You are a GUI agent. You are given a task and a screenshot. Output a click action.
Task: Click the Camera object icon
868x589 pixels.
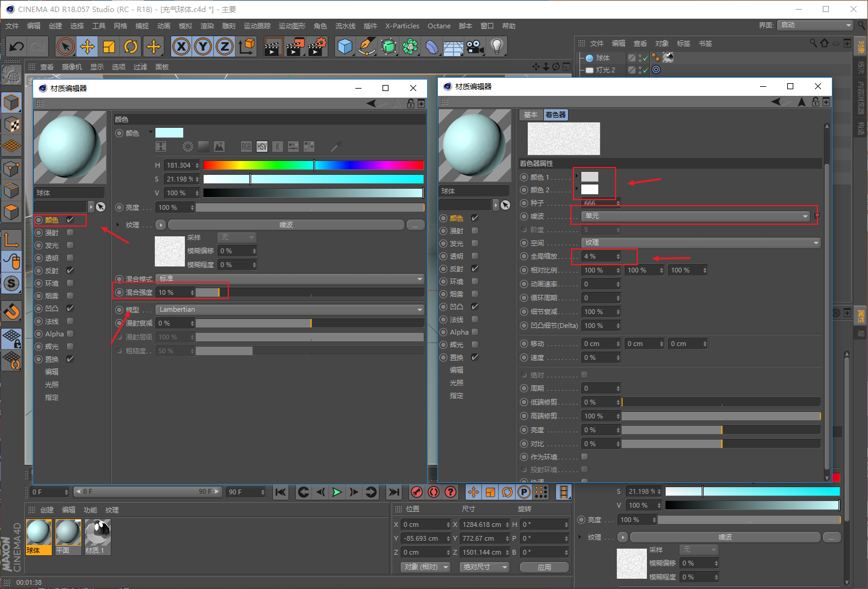[475, 46]
